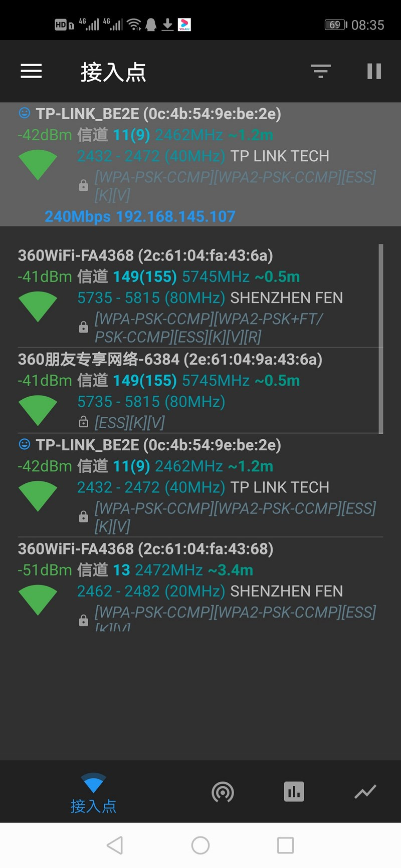Image resolution: width=401 pixels, height=868 pixels.
Task: Open the navigation drawer menu
Action: pyautogui.click(x=31, y=71)
